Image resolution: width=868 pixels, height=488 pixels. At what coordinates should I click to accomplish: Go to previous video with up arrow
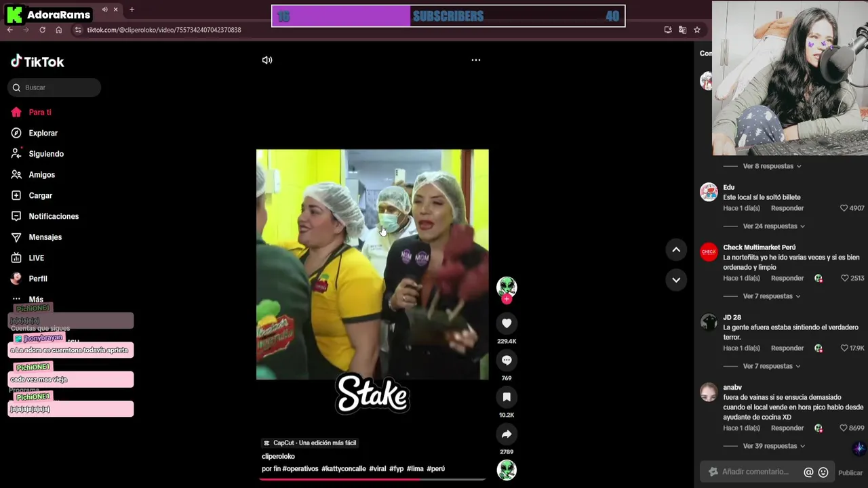coord(676,250)
